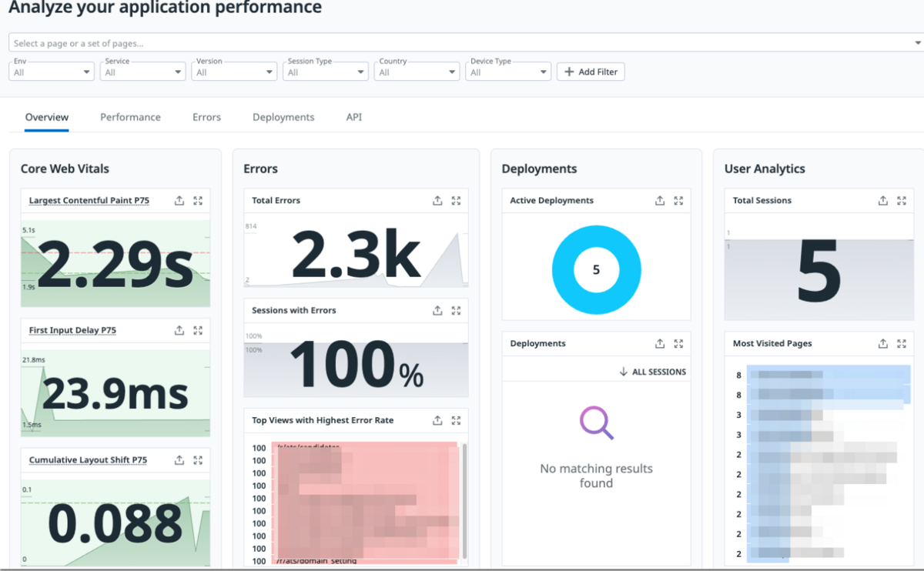Click the Largest Contentful Paint P75 title link
The width and height of the screenshot is (924, 571).
click(89, 201)
